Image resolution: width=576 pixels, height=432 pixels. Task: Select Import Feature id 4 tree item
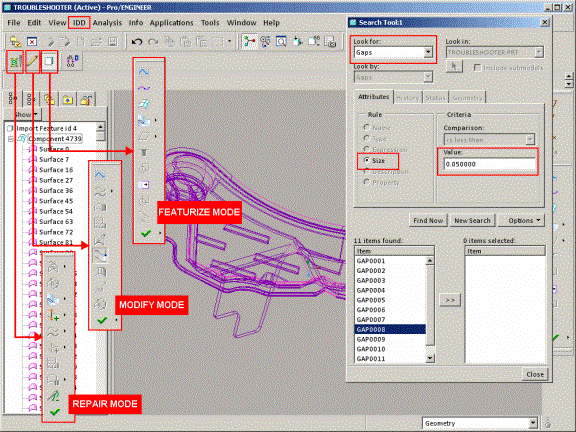click(x=46, y=128)
